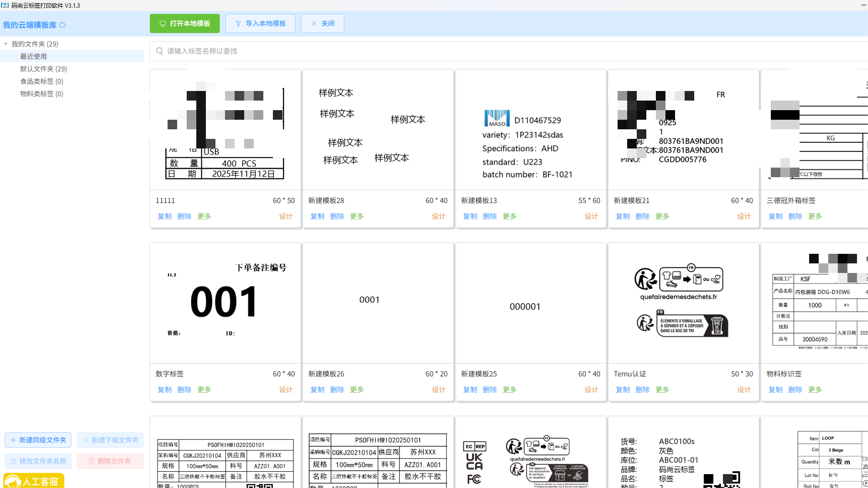Click the app logo in the title bar
Viewport: 868px width, 488px height.
pyautogui.click(x=5, y=5)
